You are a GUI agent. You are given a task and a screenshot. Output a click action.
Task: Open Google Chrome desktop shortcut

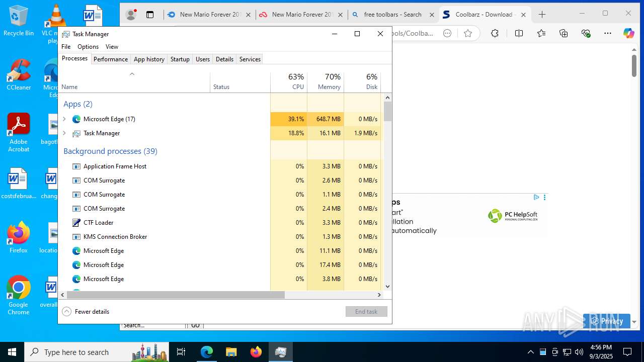point(19,296)
